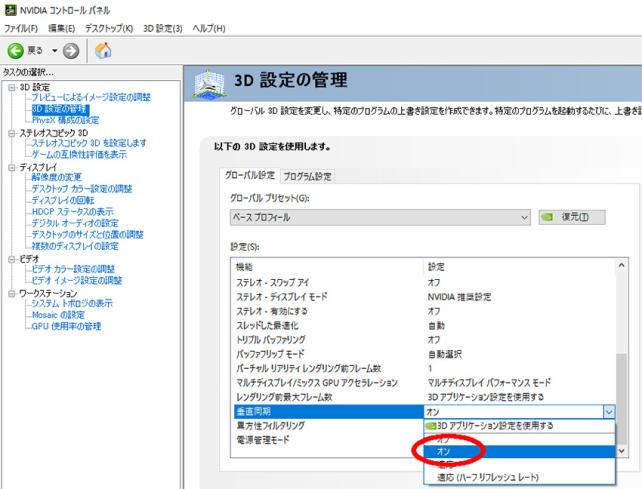The height and width of the screenshot is (489, 642).
Task: Open PhysX 構成の設定 link
Action: [66, 120]
